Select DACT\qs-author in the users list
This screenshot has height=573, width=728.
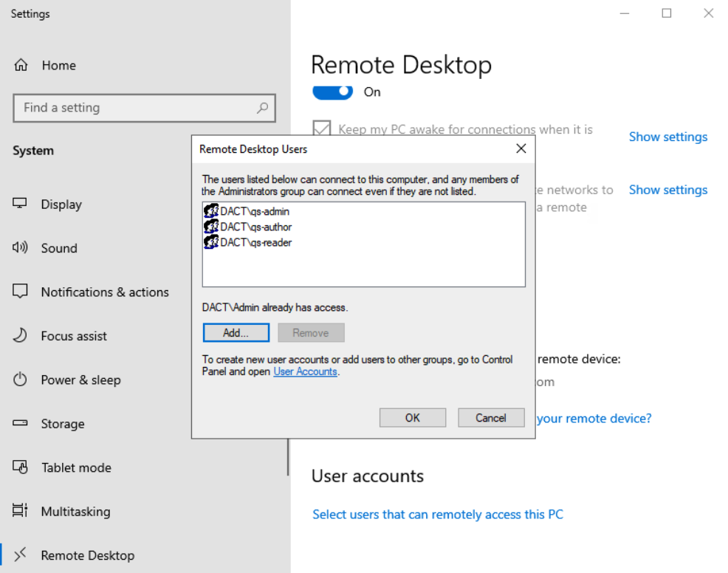click(255, 227)
